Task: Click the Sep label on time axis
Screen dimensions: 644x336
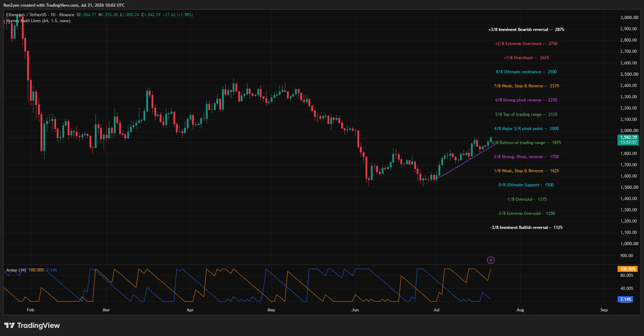Action: point(604,310)
